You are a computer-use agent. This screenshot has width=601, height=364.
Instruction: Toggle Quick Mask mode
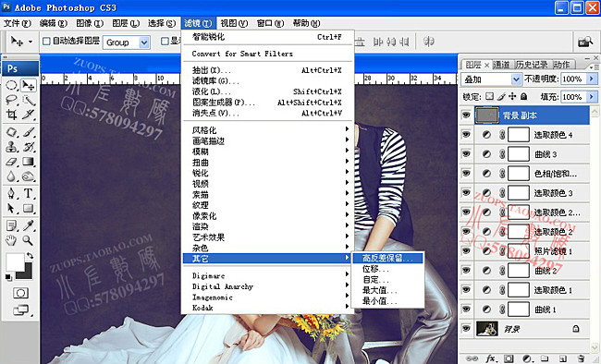20,294
